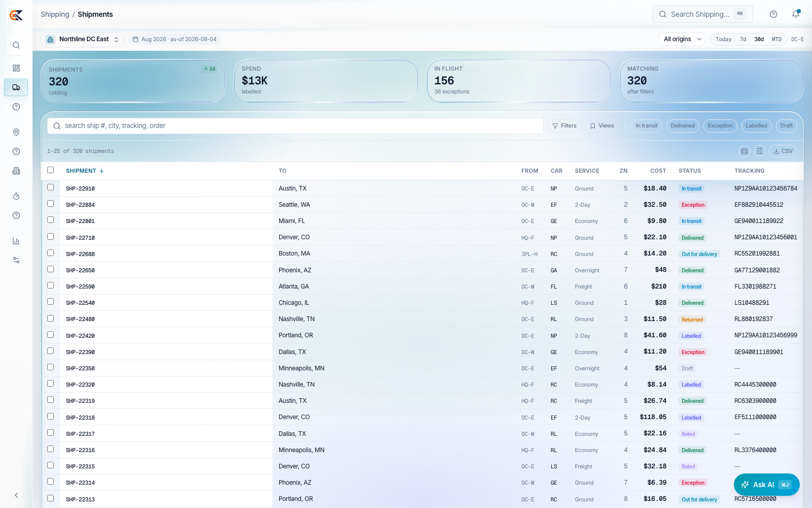Image resolution: width=812 pixels, height=508 pixels.
Task: Filter by Labelled status chip
Action: (756, 126)
